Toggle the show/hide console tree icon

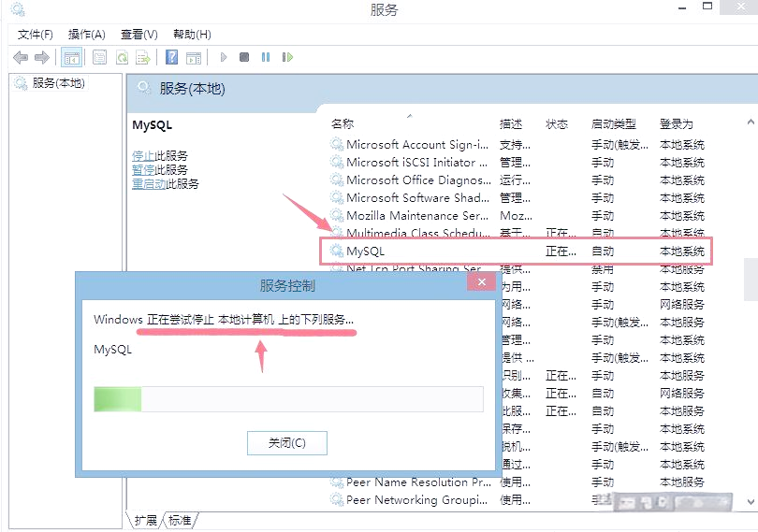[x=72, y=57]
